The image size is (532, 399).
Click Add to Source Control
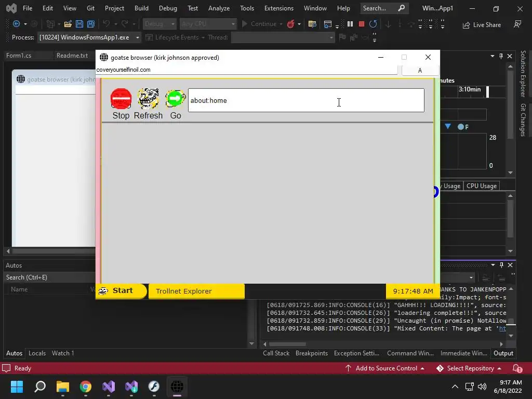tap(384, 368)
